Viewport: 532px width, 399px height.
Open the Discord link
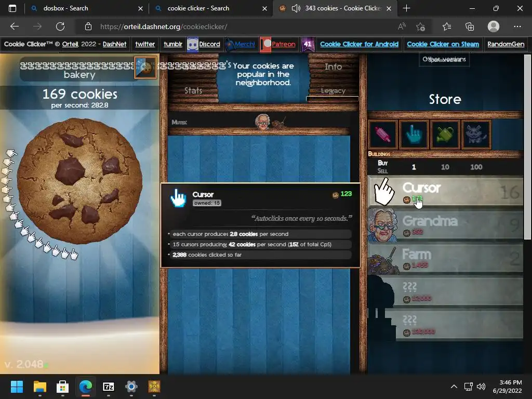coord(209,44)
